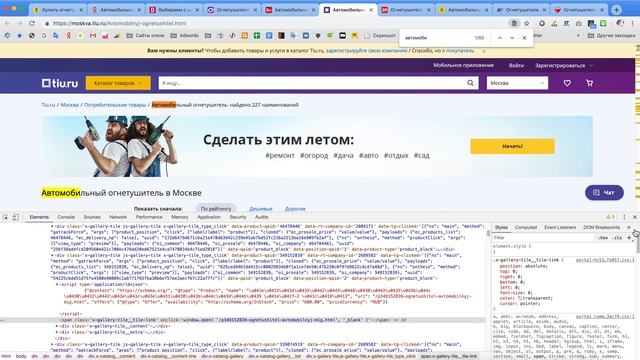Viewport: 640px width, 360px height.
Task: Click the address bar URL
Action: pos(120,23)
